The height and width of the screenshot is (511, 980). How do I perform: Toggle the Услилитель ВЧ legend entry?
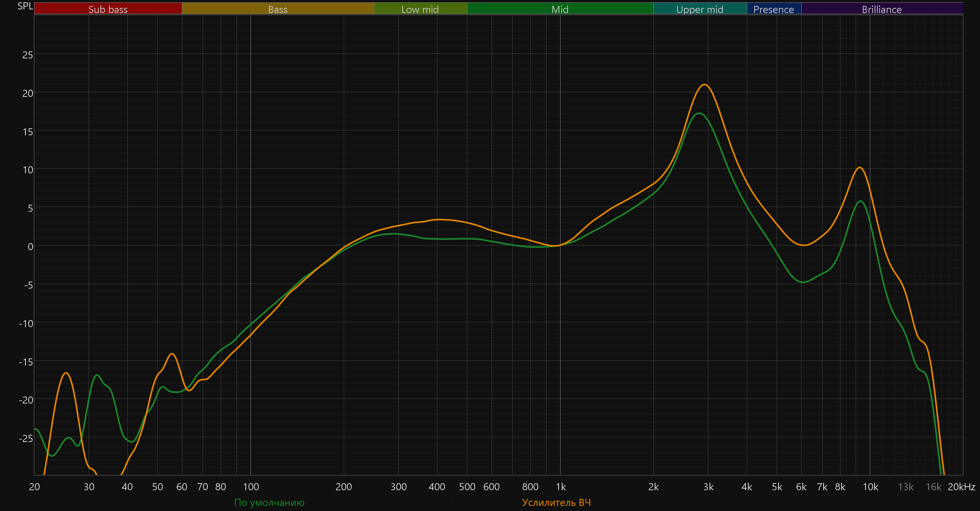(x=556, y=502)
